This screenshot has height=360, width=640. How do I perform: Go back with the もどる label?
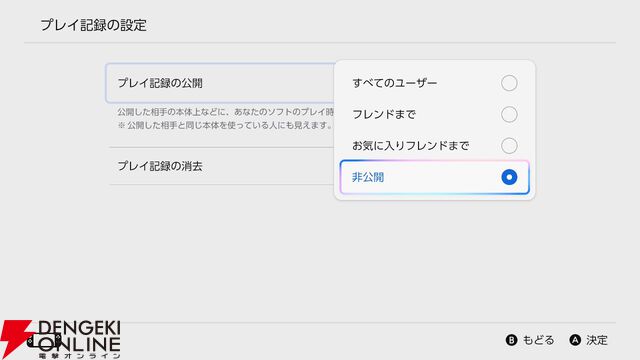538,340
